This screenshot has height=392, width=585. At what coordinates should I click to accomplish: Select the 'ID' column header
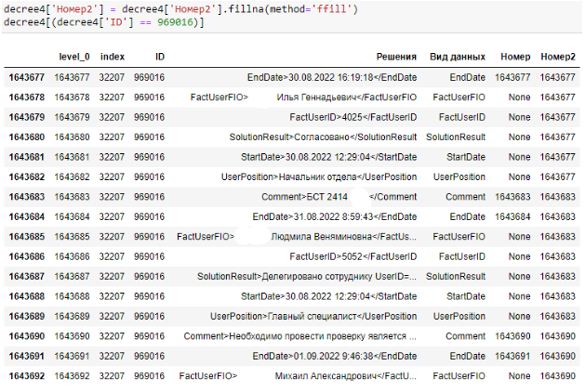pos(160,57)
